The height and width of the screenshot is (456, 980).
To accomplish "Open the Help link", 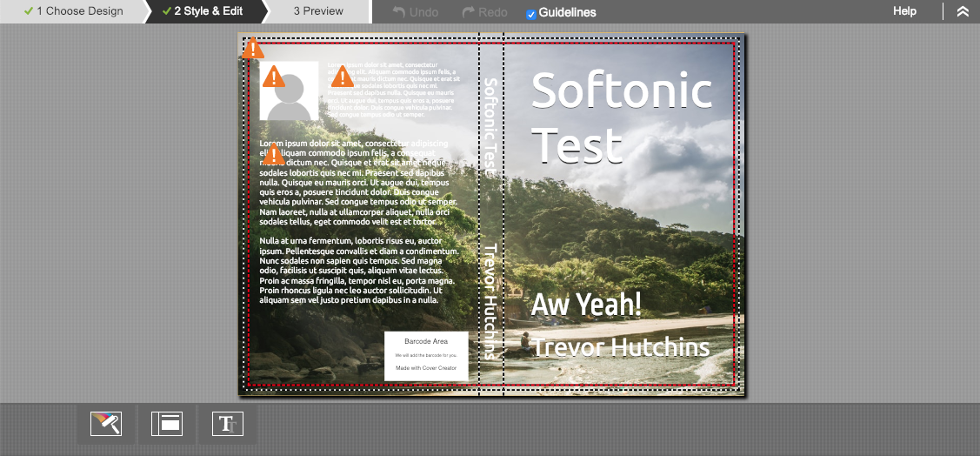I will pyautogui.click(x=904, y=11).
